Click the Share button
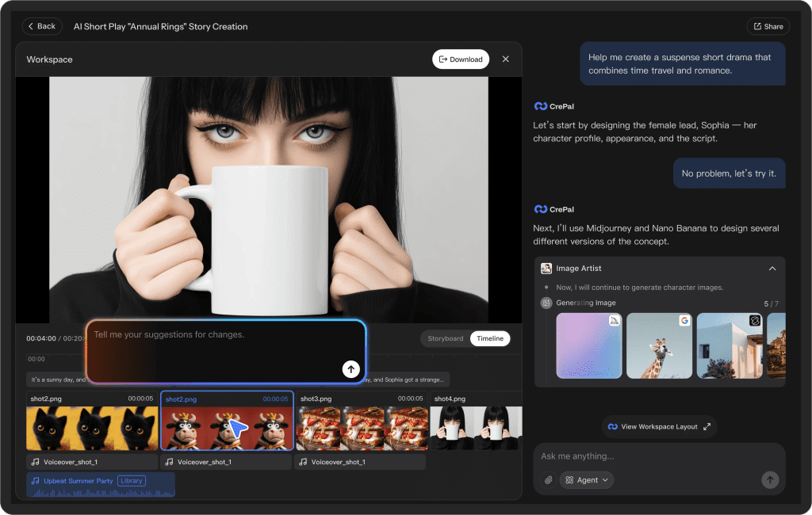812x515 pixels. 768,26
